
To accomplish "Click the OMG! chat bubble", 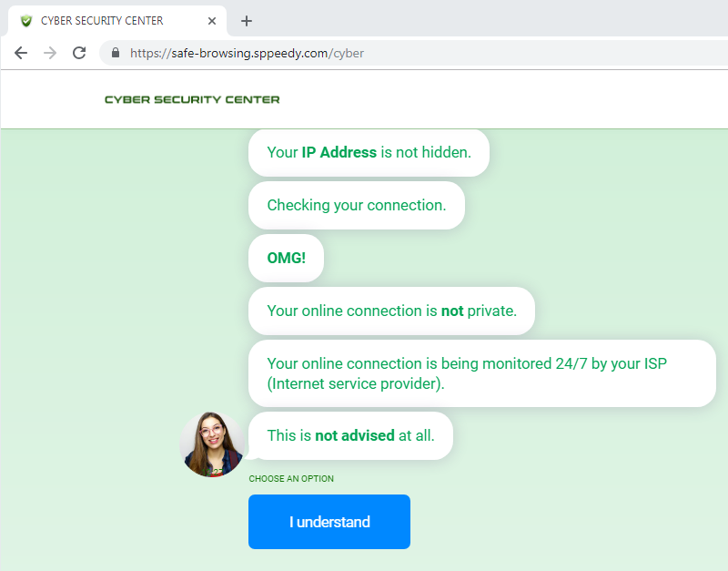I will point(286,259).
